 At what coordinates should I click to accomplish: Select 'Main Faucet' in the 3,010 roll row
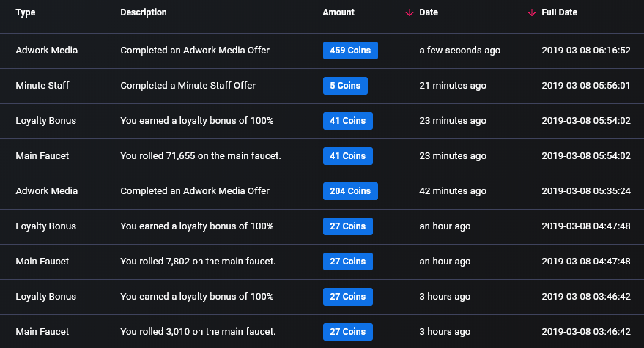point(42,332)
